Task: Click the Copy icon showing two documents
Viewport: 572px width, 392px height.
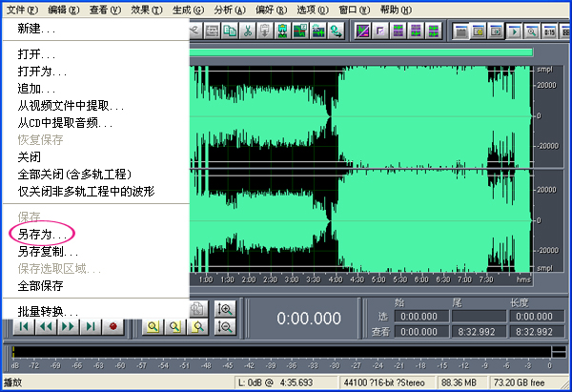Action: tap(230, 31)
